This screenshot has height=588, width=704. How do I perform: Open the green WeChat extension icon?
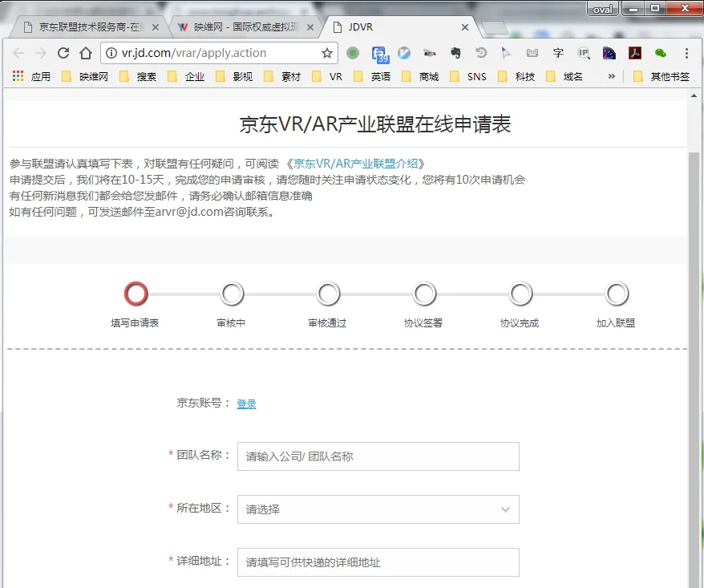[661, 53]
